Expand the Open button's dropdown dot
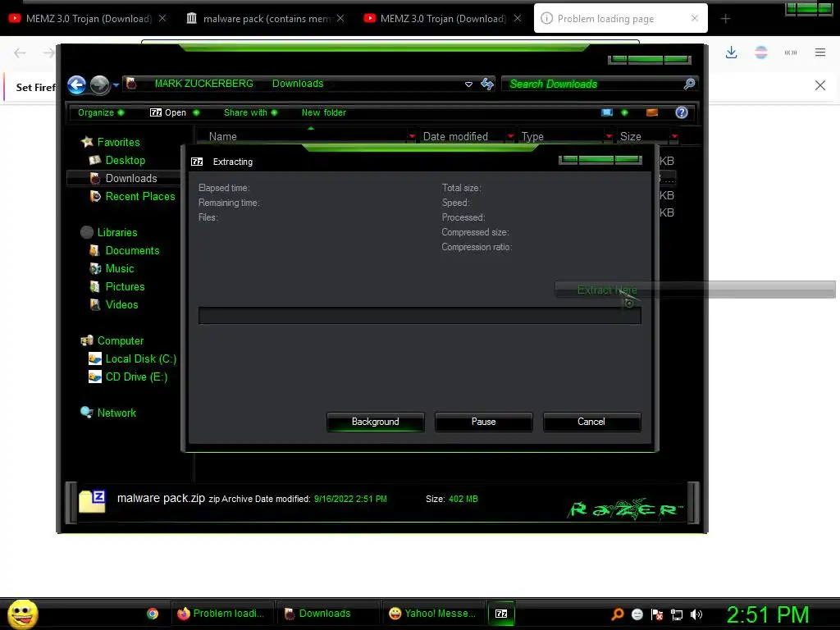Viewport: 840px width, 630px height. 196,112
